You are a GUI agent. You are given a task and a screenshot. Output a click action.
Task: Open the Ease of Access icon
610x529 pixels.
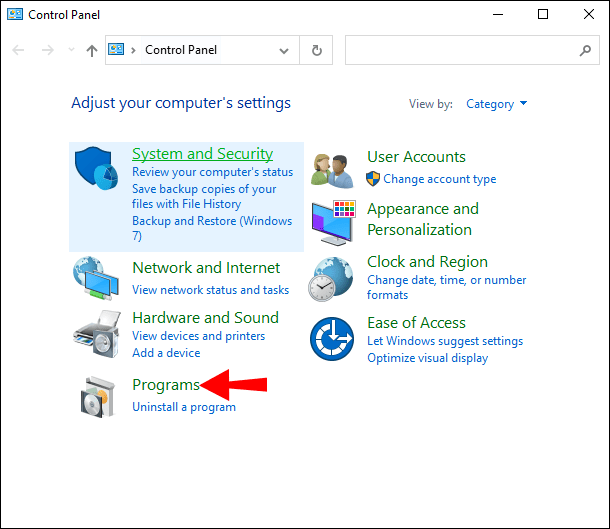click(332, 340)
